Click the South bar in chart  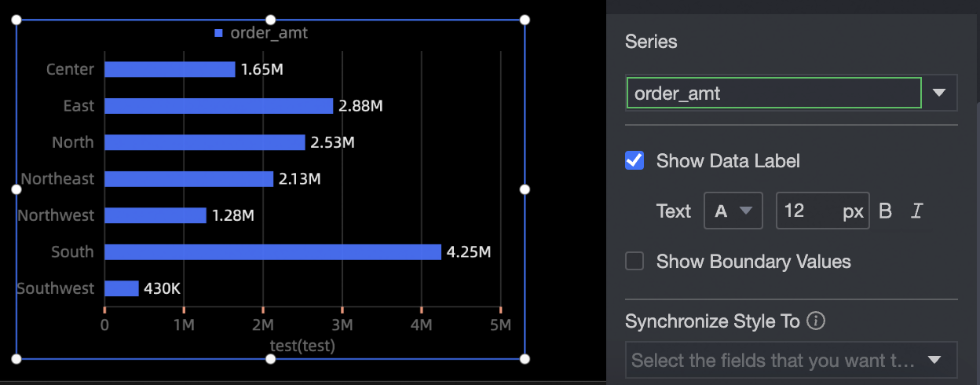point(272,251)
